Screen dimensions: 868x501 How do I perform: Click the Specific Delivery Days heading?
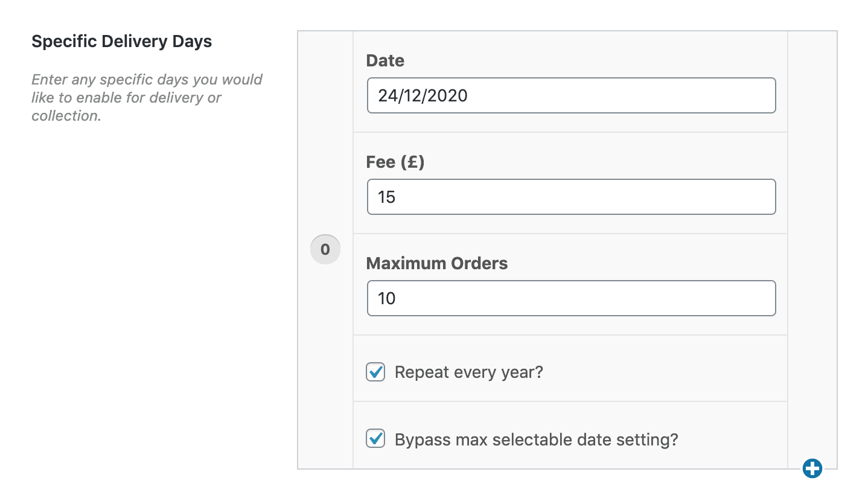point(121,41)
